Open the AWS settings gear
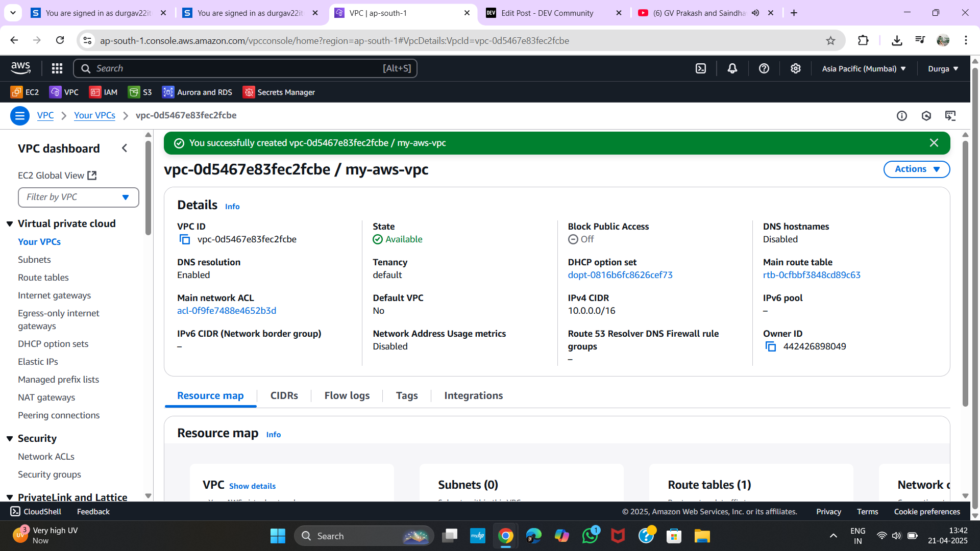 click(x=796, y=68)
